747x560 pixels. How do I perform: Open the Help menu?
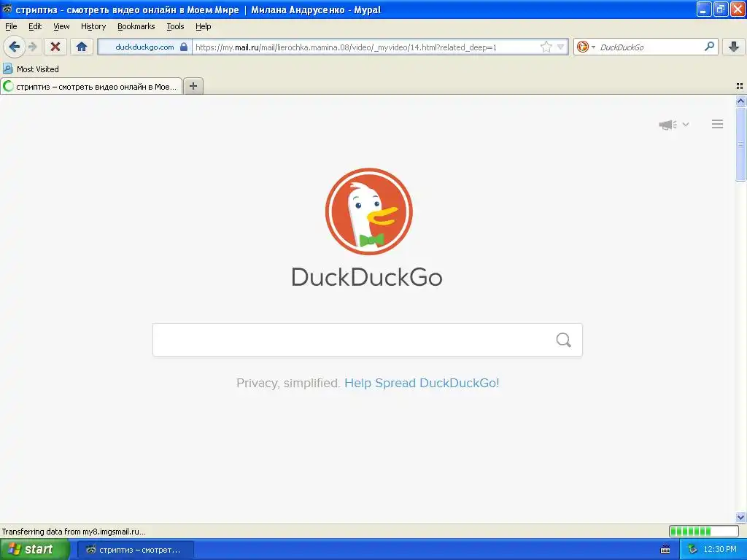click(204, 26)
